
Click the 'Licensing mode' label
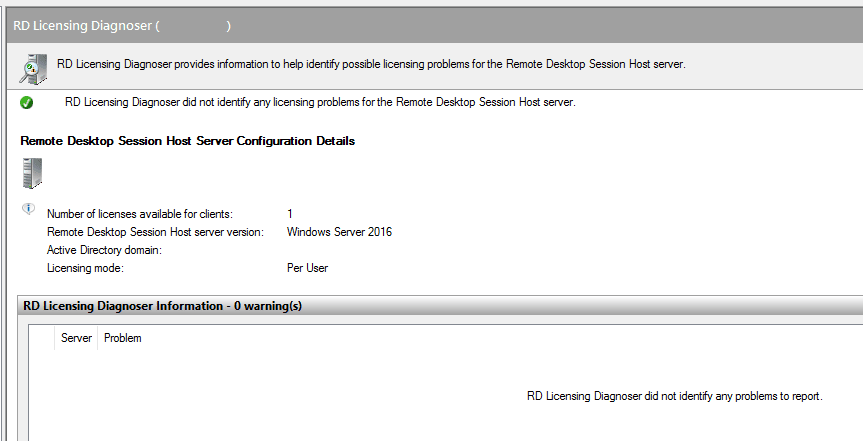coord(84,268)
